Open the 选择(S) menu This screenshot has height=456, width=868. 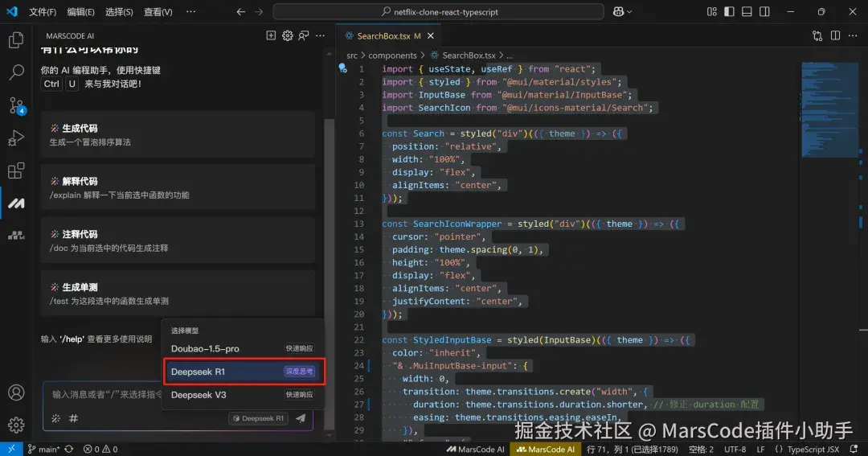pyautogui.click(x=119, y=11)
